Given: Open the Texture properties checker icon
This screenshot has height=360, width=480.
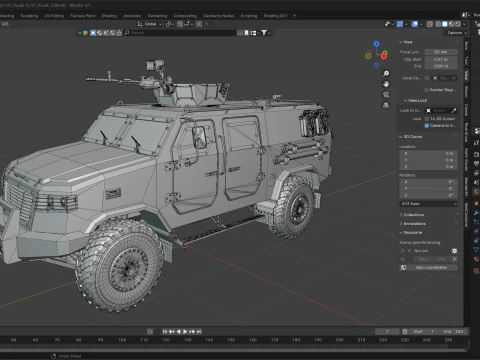Looking at the screenshot, I should click(x=476, y=270).
